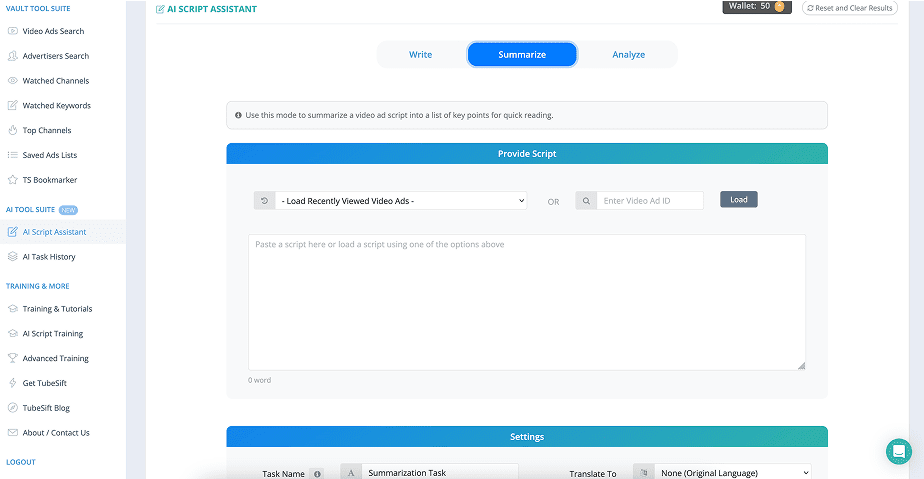This screenshot has width=924, height=479.
Task: Click the Top Channels flame icon
Action: [x=13, y=130]
